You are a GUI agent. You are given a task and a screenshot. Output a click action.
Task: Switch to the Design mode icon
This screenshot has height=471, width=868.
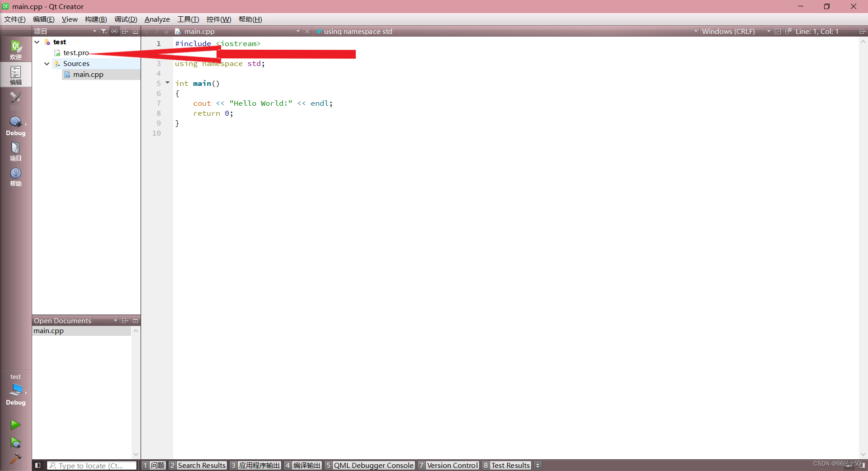(x=16, y=100)
